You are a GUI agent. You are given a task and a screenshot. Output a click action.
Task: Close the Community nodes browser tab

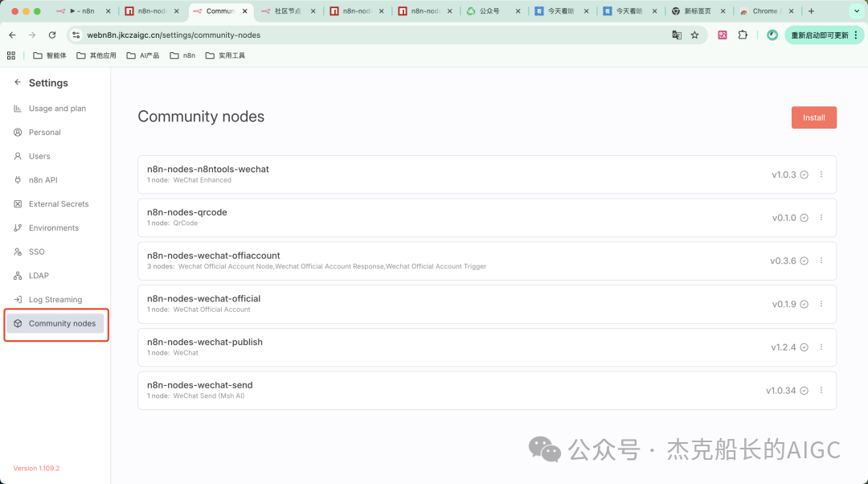[x=244, y=11]
